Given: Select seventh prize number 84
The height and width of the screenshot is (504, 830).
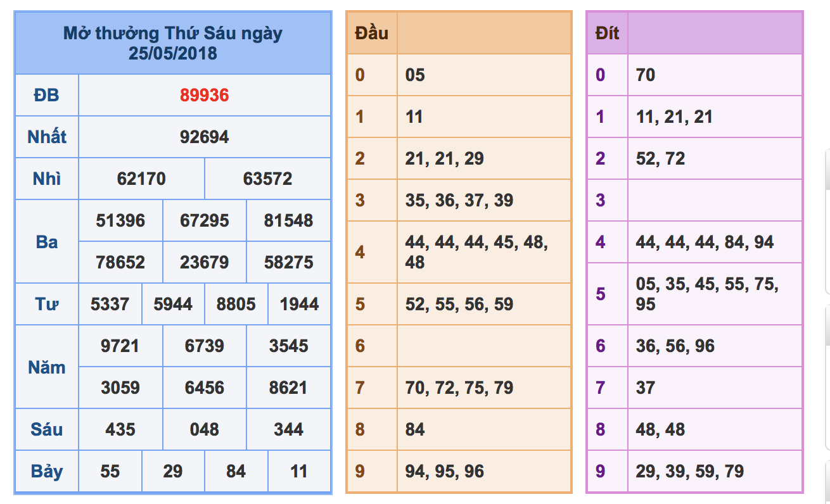Looking at the screenshot, I should [236, 472].
